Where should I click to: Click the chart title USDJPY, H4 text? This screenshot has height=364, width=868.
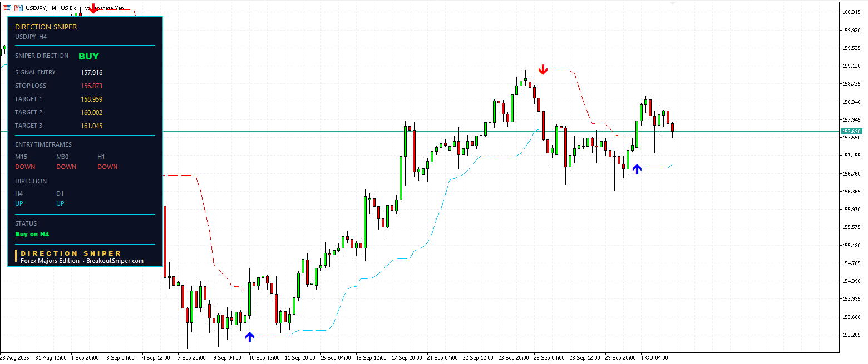coord(41,8)
